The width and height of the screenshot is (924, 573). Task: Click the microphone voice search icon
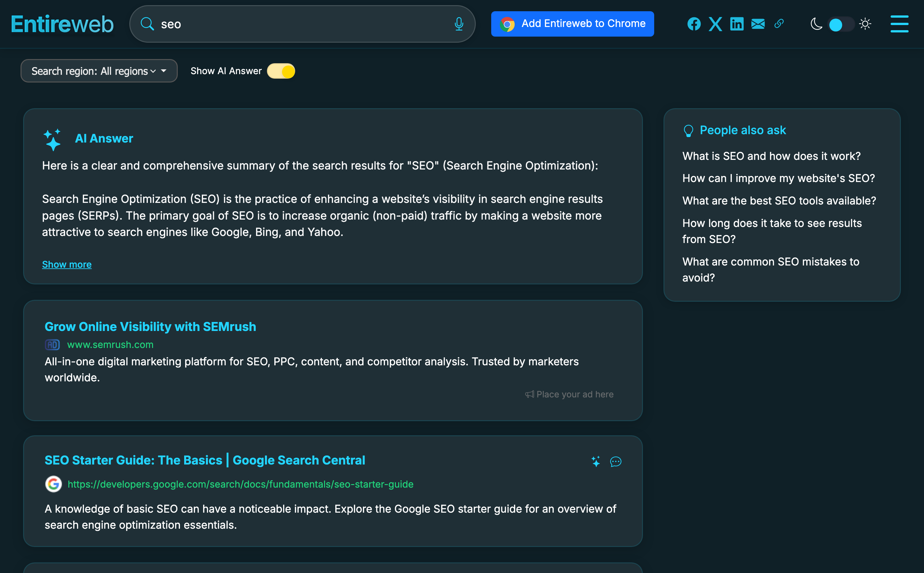[458, 24]
